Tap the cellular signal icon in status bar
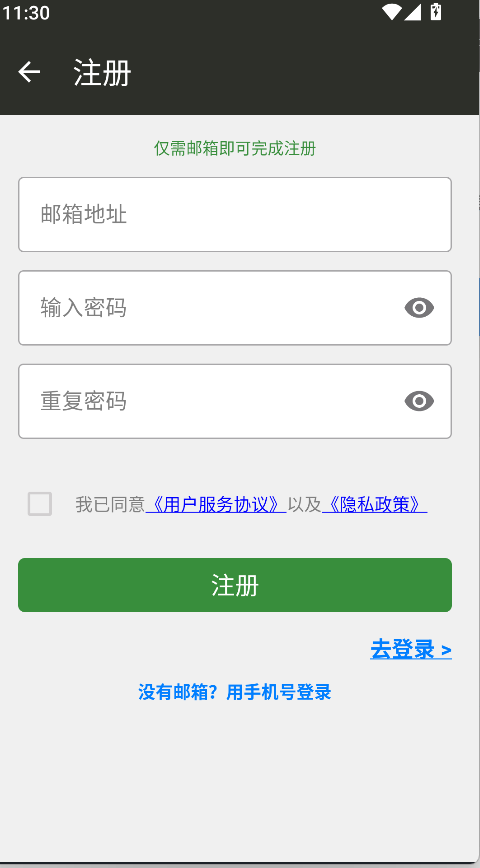 412,12
